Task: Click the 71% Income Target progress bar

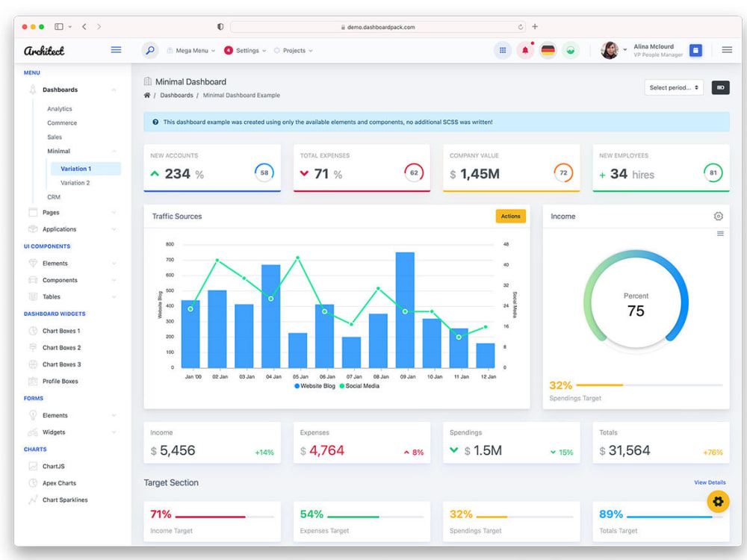Action: (225, 517)
